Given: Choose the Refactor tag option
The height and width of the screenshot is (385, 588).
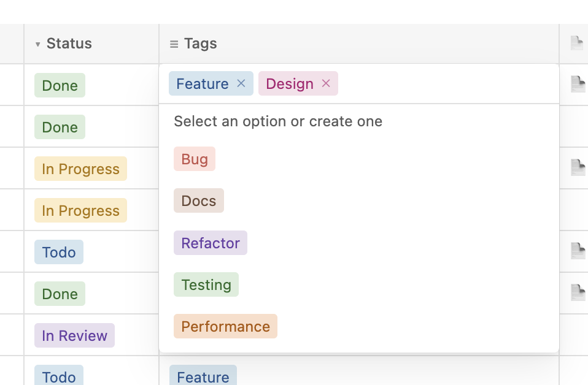Looking at the screenshot, I should [211, 243].
